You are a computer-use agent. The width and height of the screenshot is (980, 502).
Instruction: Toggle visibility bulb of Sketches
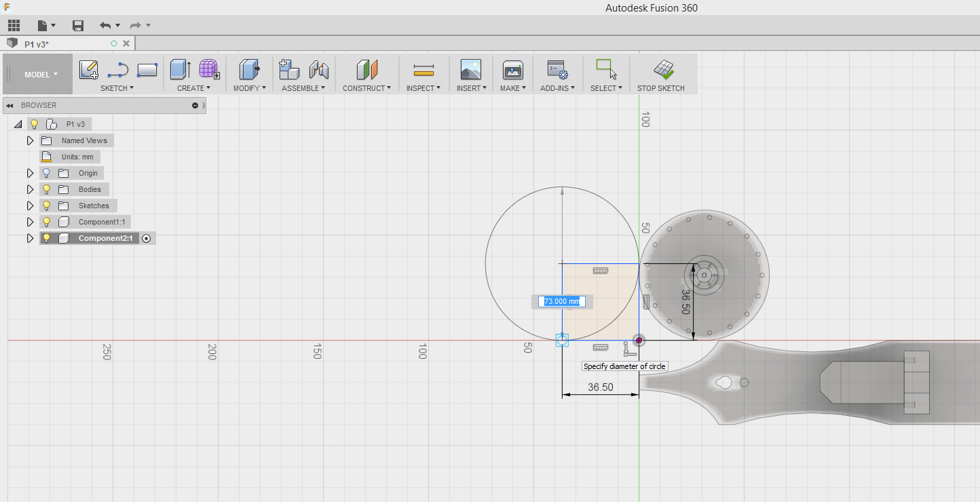pos(46,206)
